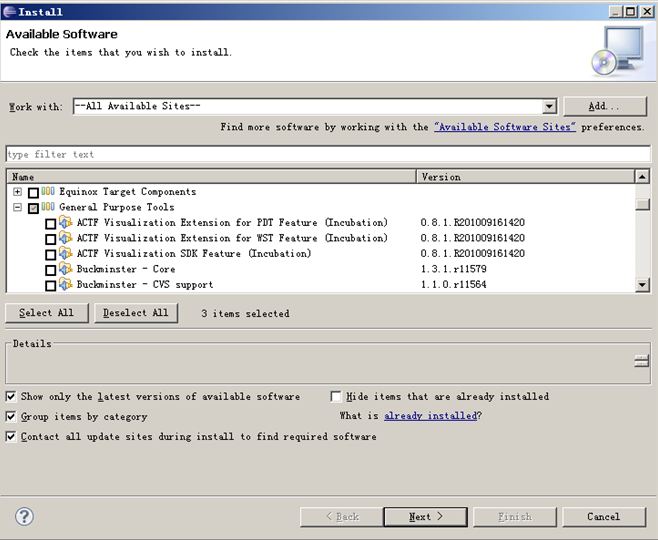658x540 pixels.
Task: Open help with the question mark icon
Action: [x=24, y=517]
